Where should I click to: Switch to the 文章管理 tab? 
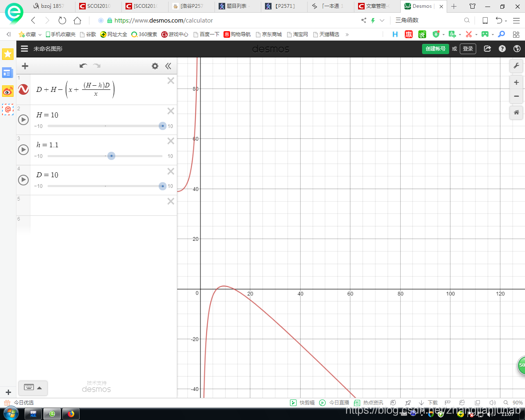point(377,6)
